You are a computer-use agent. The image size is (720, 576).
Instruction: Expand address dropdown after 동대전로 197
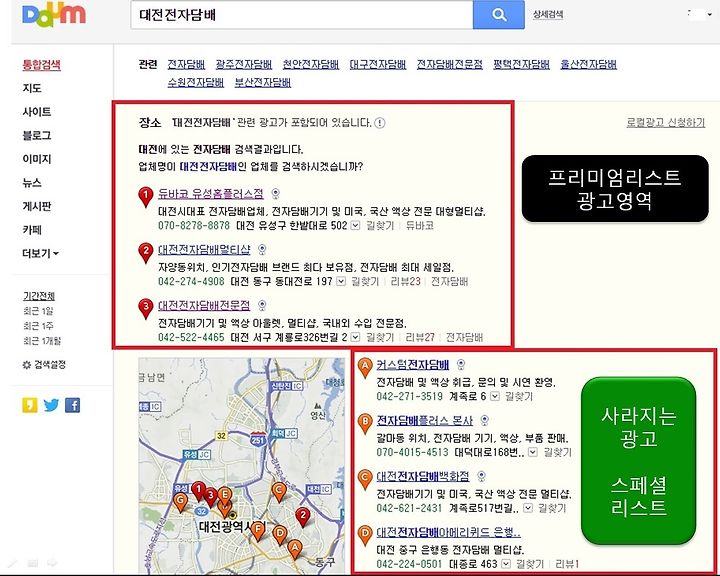pos(341,282)
